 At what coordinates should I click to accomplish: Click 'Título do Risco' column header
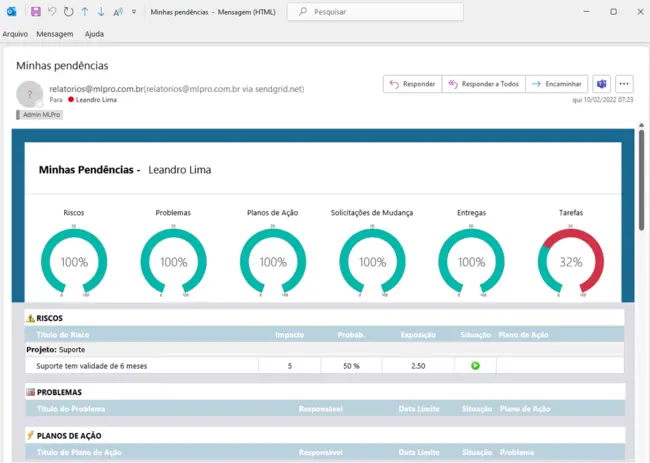click(x=63, y=335)
